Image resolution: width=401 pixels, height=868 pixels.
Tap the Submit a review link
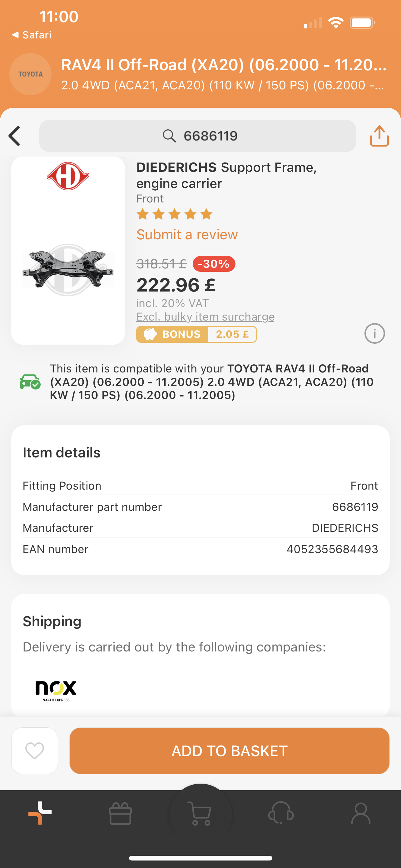[x=187, y=235]
